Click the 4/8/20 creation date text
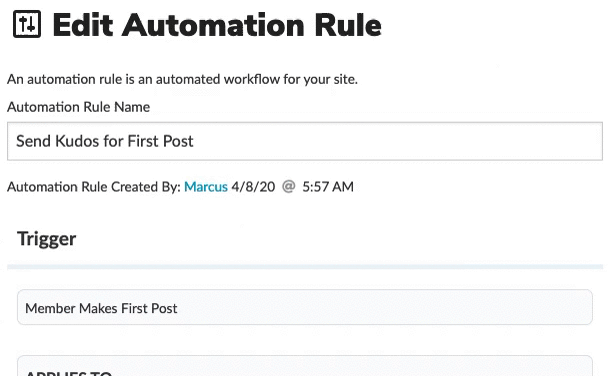 (253, 187)
